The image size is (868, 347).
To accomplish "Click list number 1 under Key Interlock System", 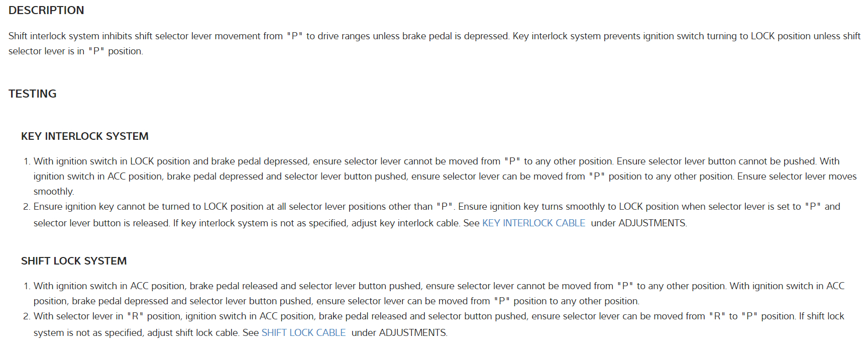I will click(27, 161).
